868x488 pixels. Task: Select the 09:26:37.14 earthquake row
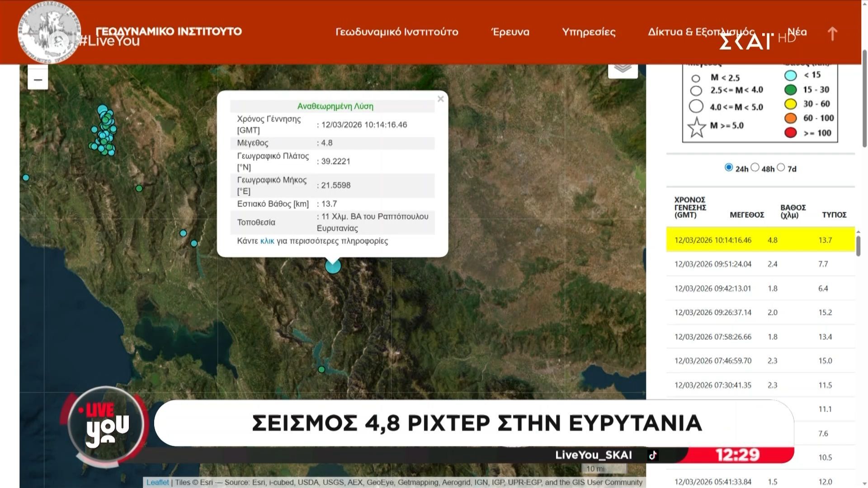(760, 312)
